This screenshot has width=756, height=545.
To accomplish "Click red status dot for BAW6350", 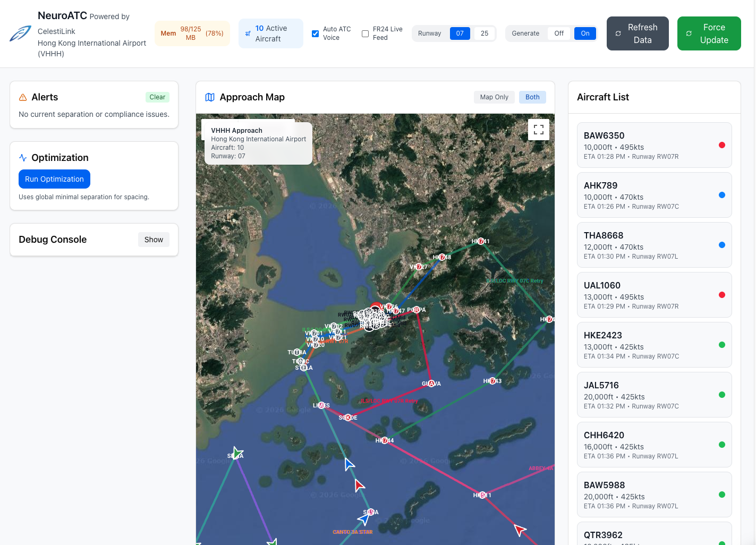I will coord(721,145).
